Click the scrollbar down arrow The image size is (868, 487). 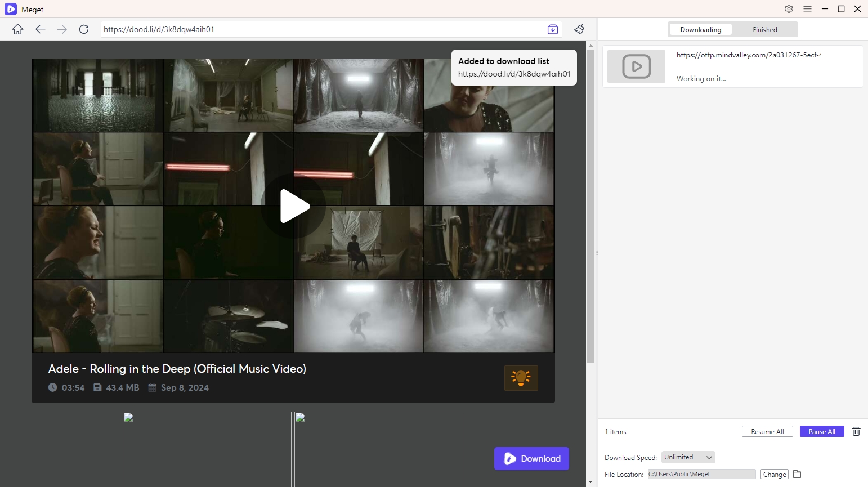pos(590,482)
